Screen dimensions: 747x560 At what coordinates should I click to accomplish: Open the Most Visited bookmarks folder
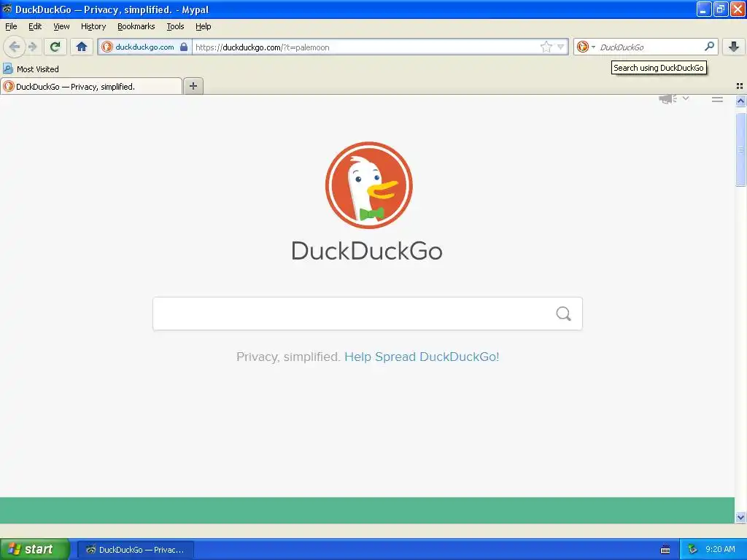(x=31, y=69)
